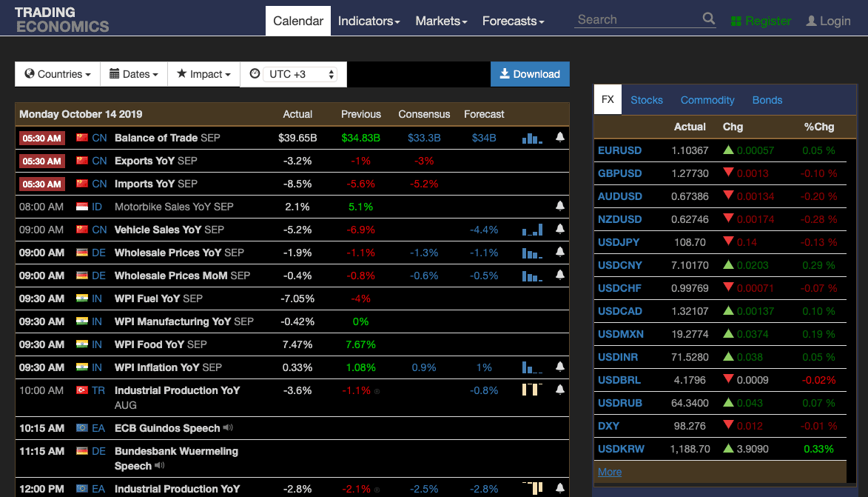Set alert bell for WPI Inflation YoY
Screen dimensions: 868x497
[560, 367]
